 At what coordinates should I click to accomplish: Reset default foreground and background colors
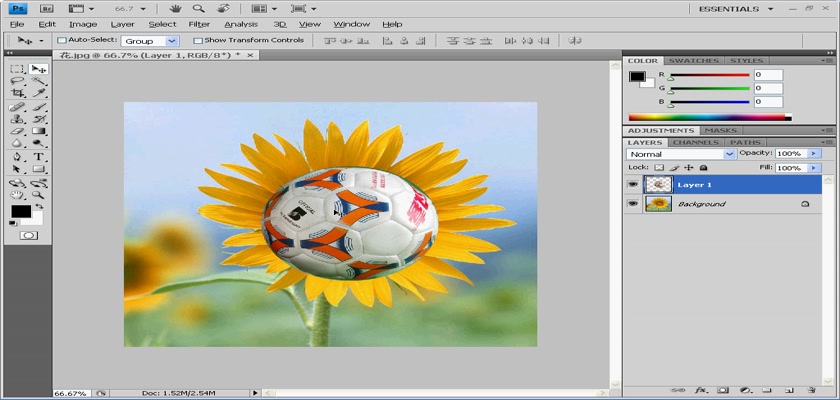tap(13, 223)
